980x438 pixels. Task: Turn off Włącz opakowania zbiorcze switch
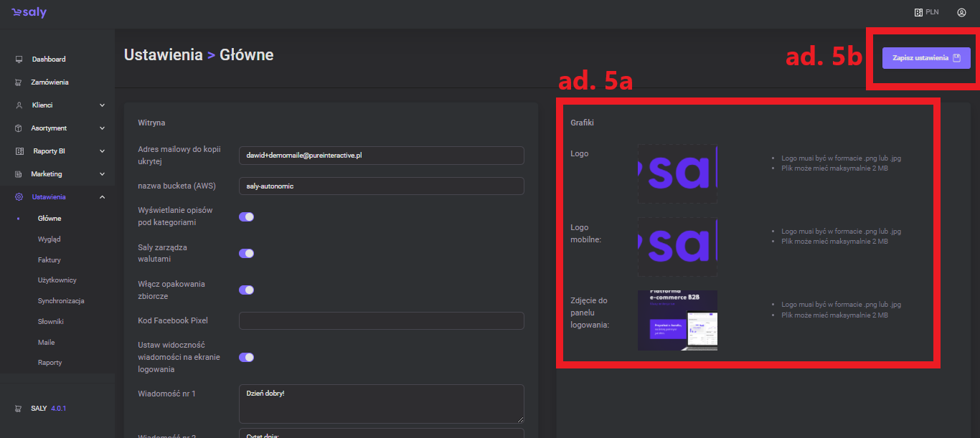coord(246,290)
